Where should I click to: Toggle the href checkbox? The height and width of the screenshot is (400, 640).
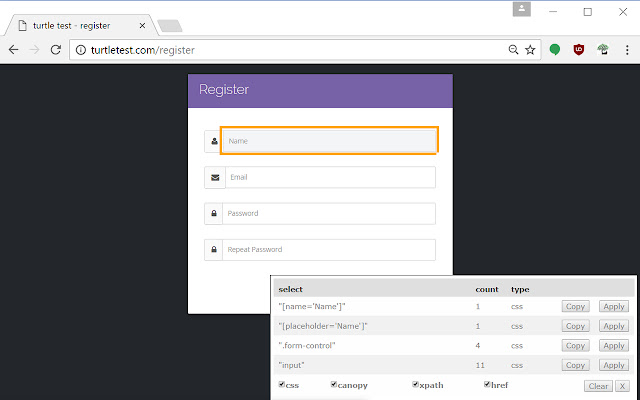point(487,384)
